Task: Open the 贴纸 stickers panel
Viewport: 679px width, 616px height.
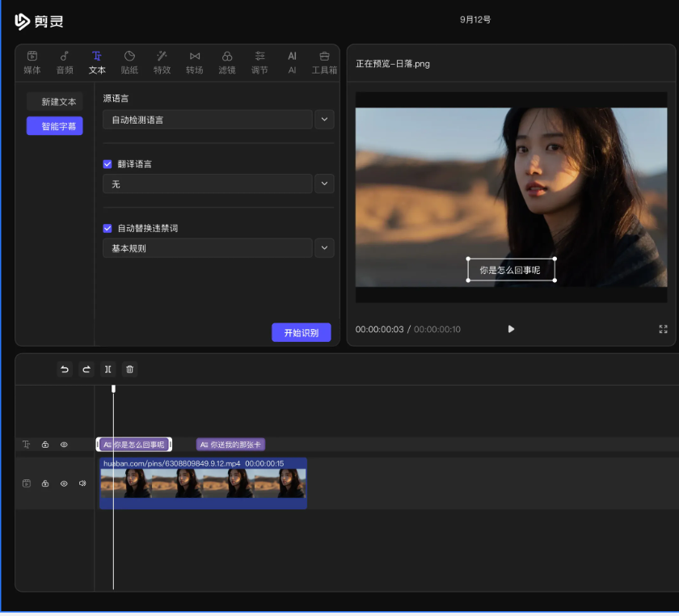Action: click(129, 62)
